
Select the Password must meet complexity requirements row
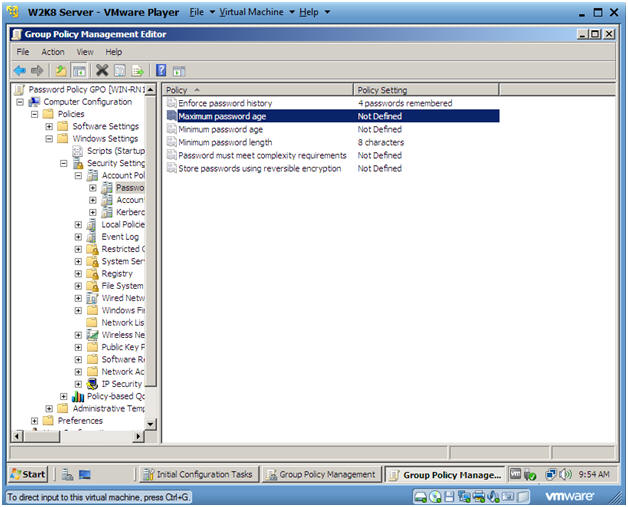tap(332, 155)
